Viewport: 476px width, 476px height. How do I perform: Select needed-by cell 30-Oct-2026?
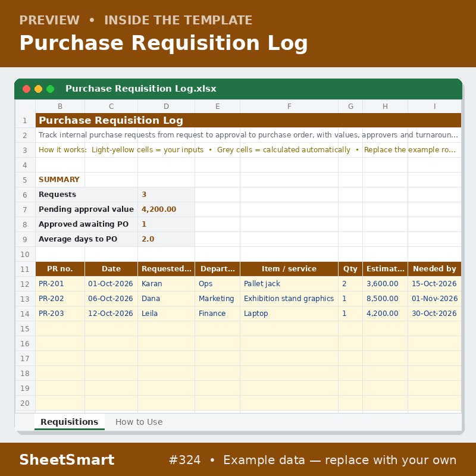434,314
